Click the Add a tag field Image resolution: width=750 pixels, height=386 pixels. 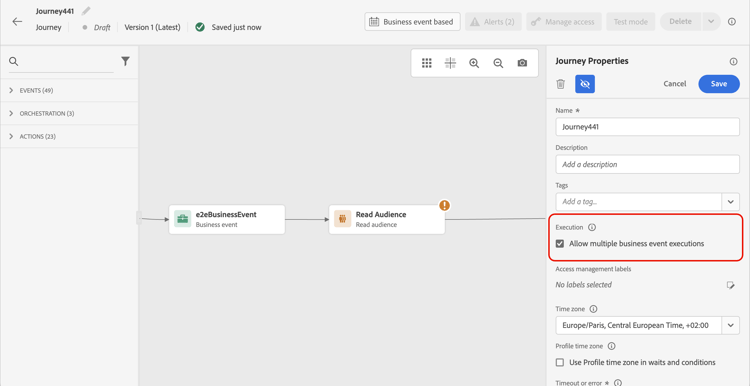point(639,201)
